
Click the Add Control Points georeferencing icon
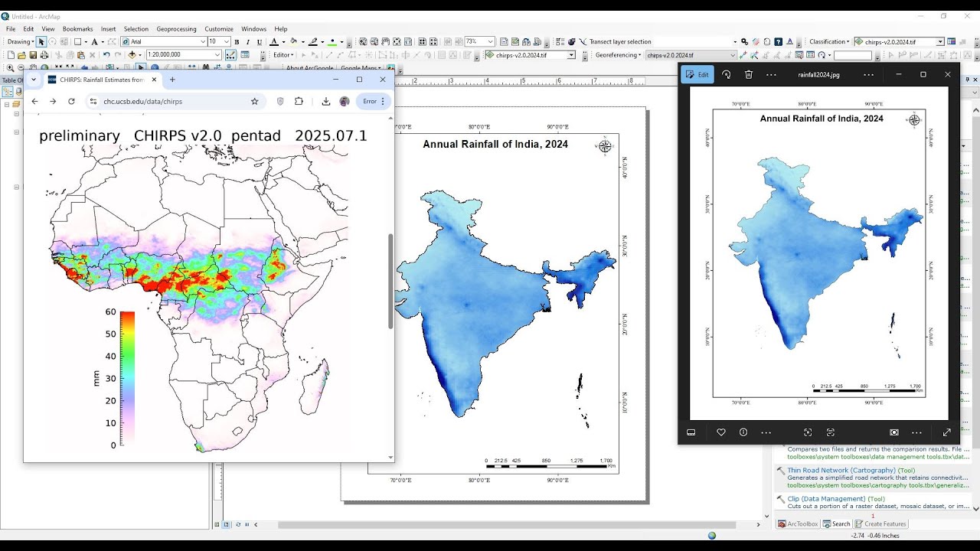pyautogui.click(x=742, y=55)
